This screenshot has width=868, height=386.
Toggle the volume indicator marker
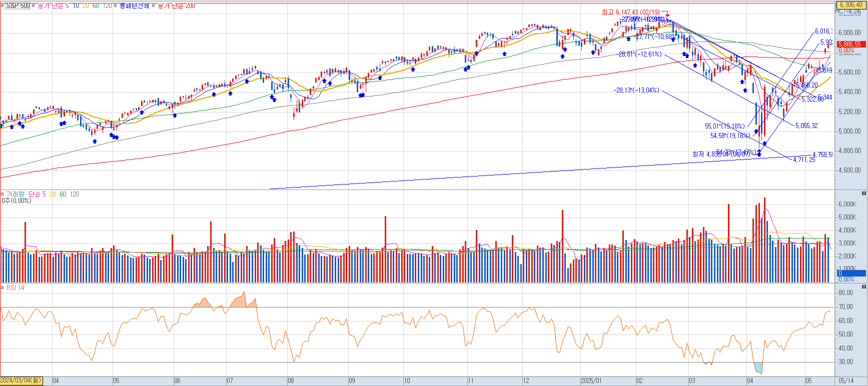tap(3, 194)
